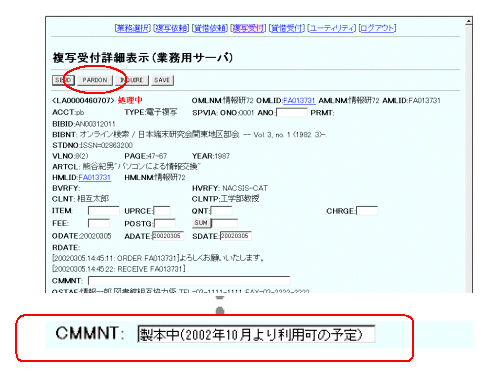Click the INQUIRE button
Viewport: 488px width, 377px height.
pyautogui.click(x=132, y=80)
